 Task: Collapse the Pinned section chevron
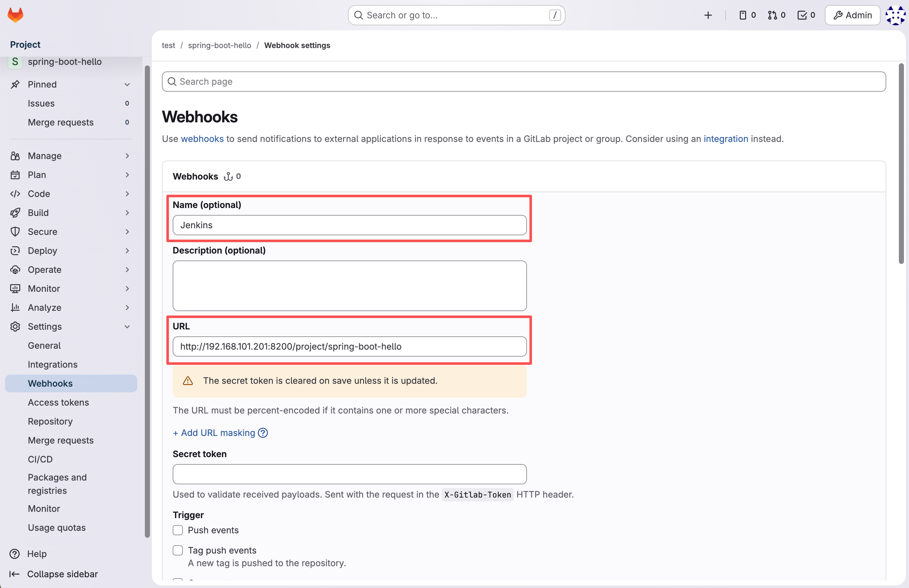[x=127, y=84]
